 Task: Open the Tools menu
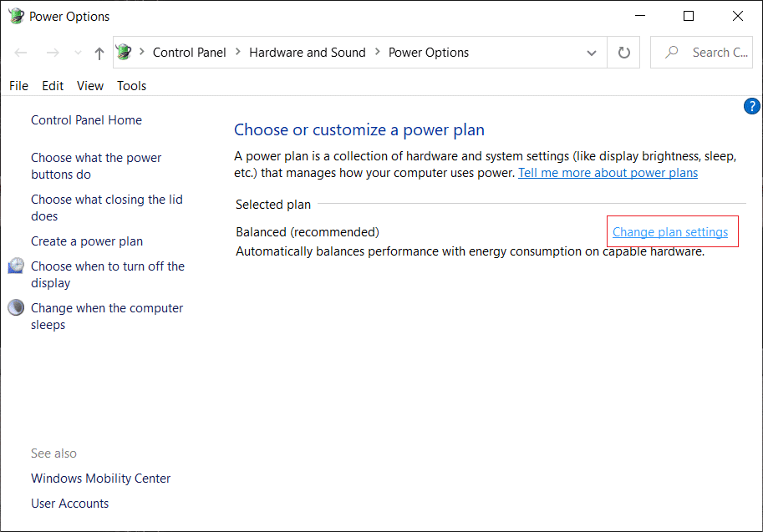point(131,85)
